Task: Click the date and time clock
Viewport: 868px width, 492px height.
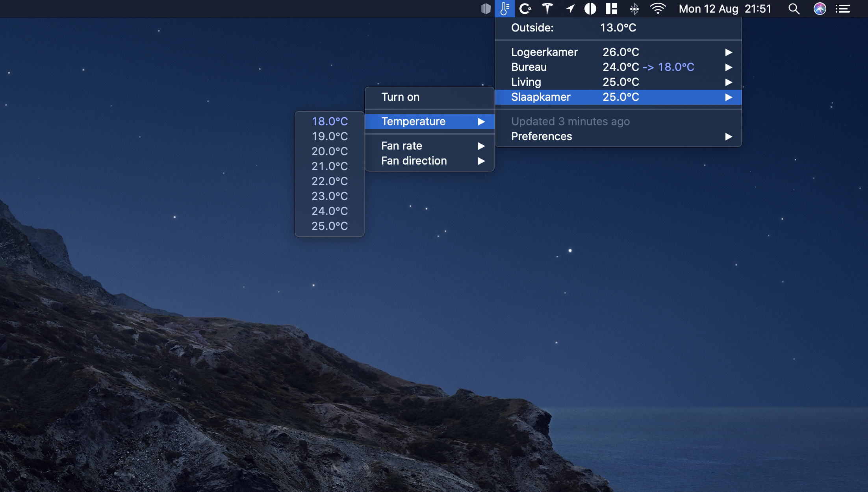Action: [x=725, y=9]
